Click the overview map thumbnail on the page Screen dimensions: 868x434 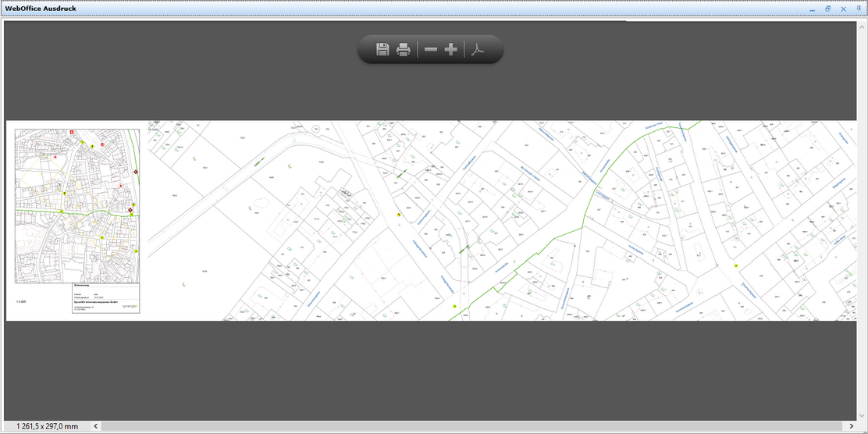click(77, 205)
